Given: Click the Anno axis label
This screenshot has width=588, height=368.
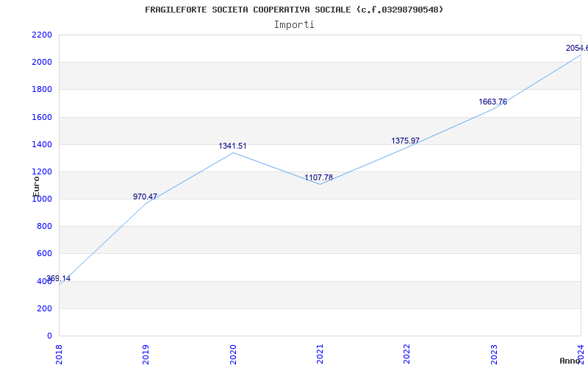Looking at the screenshot, I should [x=570, y=361].
